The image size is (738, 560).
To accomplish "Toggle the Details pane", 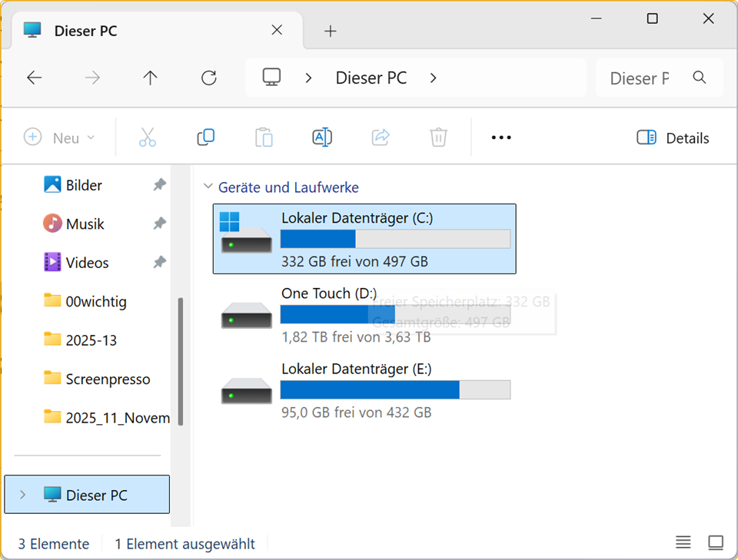I will tap(673, 138).
